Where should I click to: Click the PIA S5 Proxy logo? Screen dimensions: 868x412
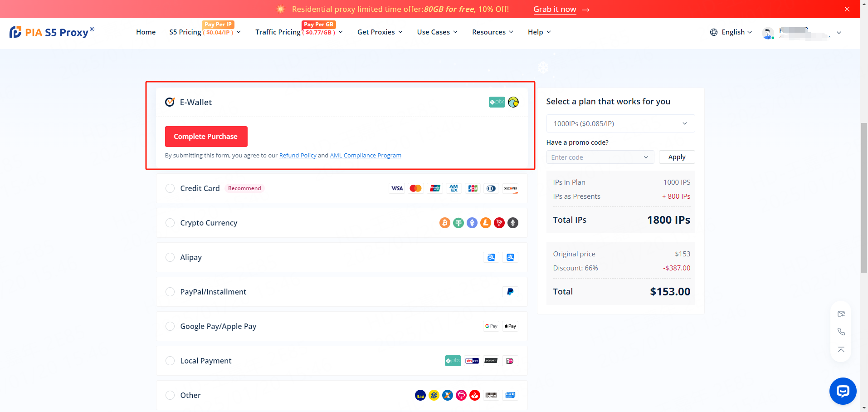(52, 32)
